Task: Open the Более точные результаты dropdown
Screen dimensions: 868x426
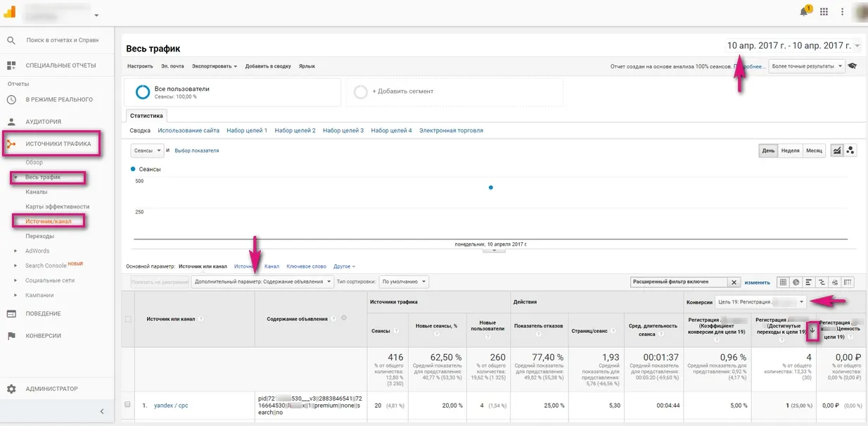Action: (x=807, y=66)
